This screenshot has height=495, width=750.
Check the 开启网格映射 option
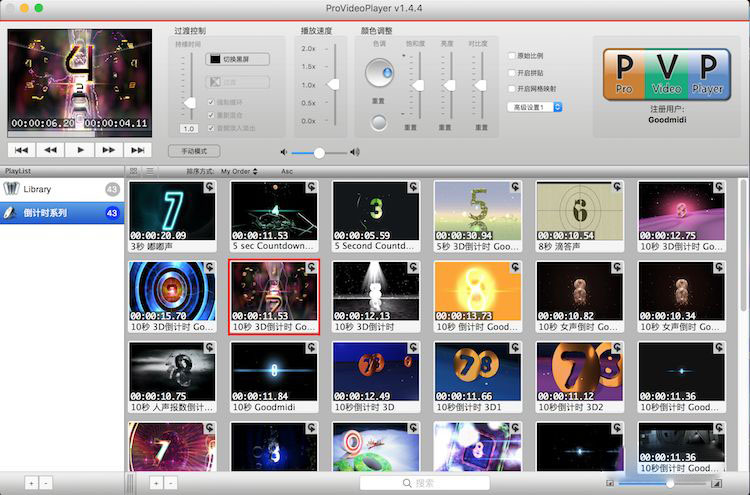pos(511,89)
